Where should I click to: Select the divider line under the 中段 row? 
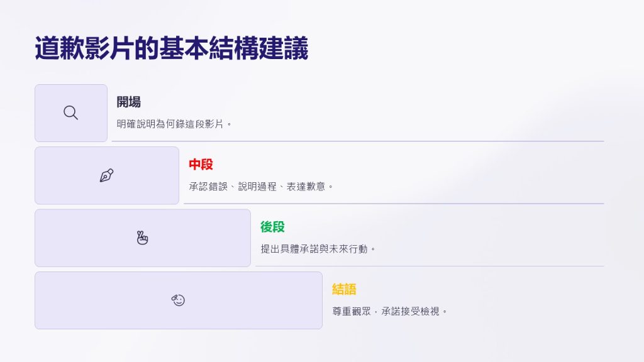click(x=394, y=204)
